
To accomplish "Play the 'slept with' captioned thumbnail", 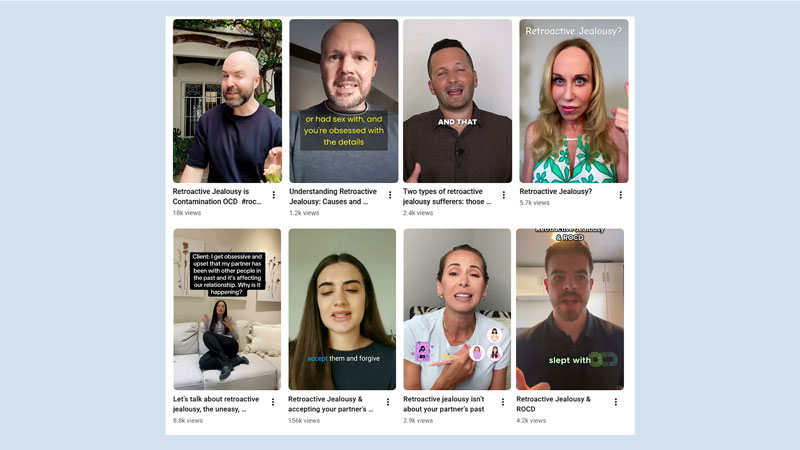I will tap(570, 309).
